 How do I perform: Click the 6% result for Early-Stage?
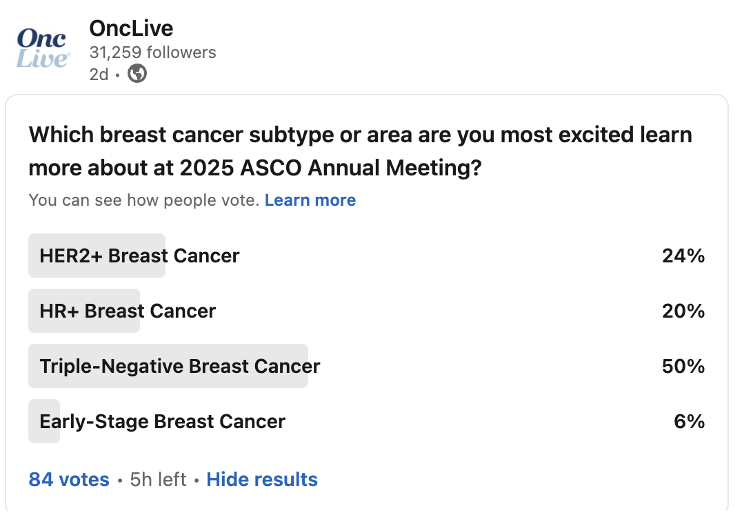689,421
